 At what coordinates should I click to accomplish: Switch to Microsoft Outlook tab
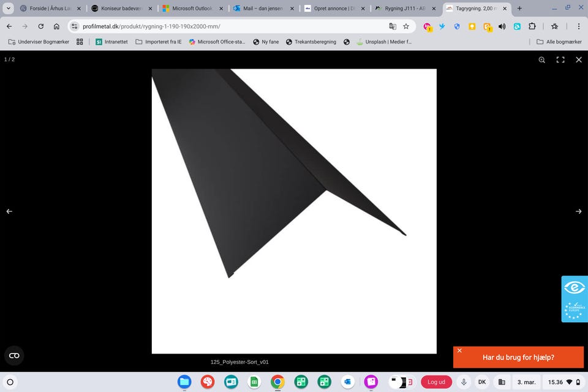coord(193,8)
